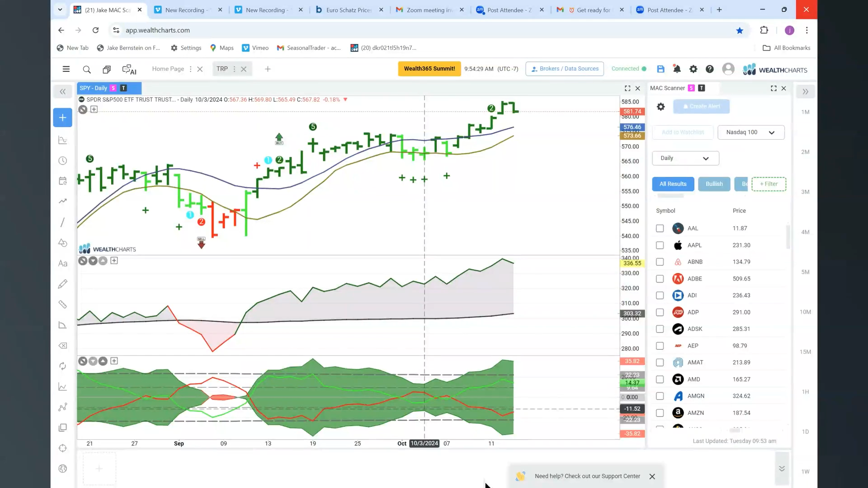Expand the bottom panel double chevron

point(782,469)
